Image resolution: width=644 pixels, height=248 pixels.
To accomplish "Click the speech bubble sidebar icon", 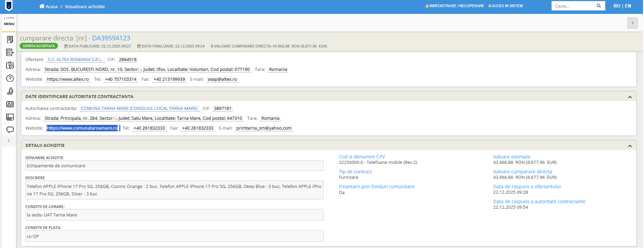I will click(10, 130).
